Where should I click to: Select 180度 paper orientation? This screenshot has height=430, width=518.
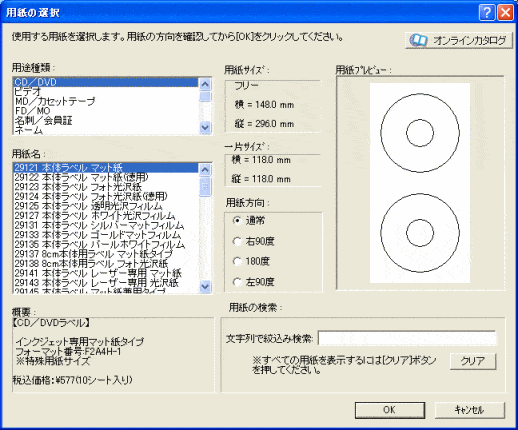pos(251,261)
